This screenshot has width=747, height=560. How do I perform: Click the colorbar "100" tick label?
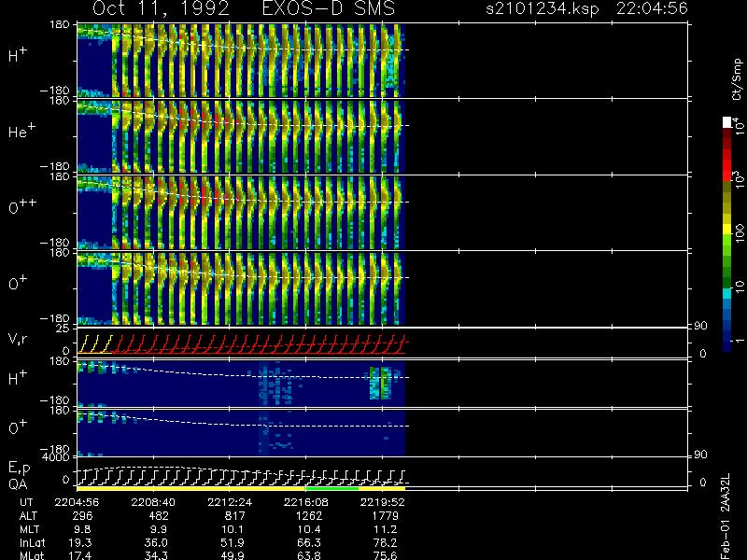tap(739, 233)
